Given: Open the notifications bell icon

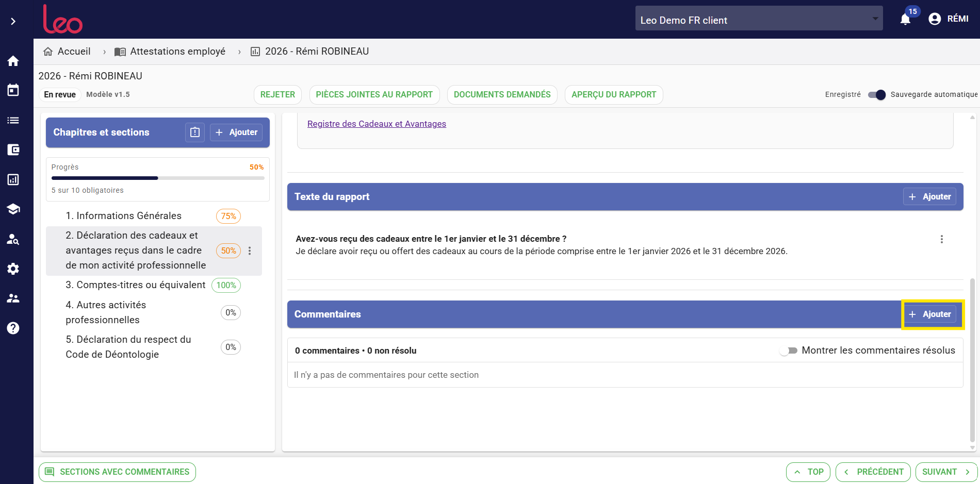Looking at the screenshot, I should pos(905,19).
